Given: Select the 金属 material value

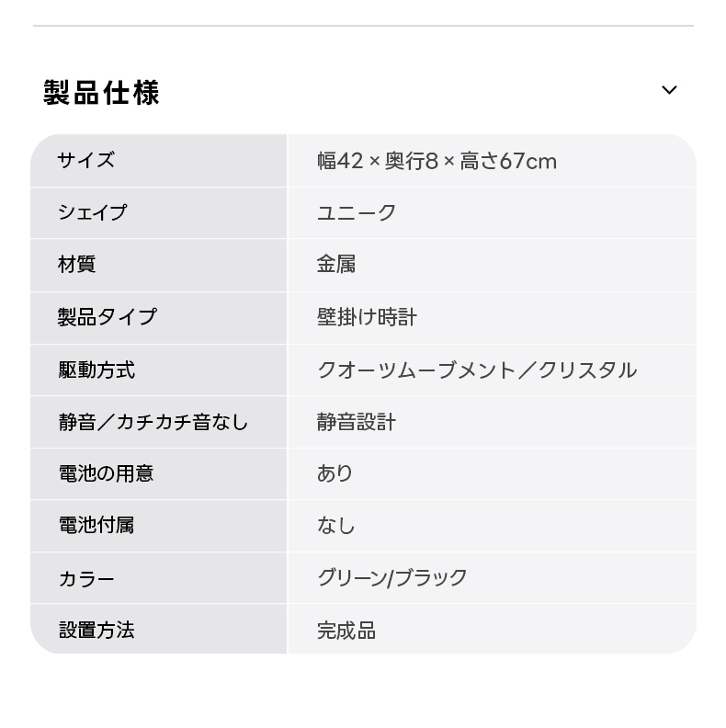Looking at the screenshot, I should (336, 265).
